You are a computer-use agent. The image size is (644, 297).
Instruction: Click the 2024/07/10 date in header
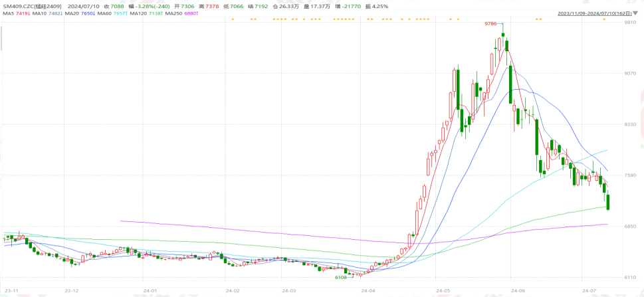[x=83, y=7]
